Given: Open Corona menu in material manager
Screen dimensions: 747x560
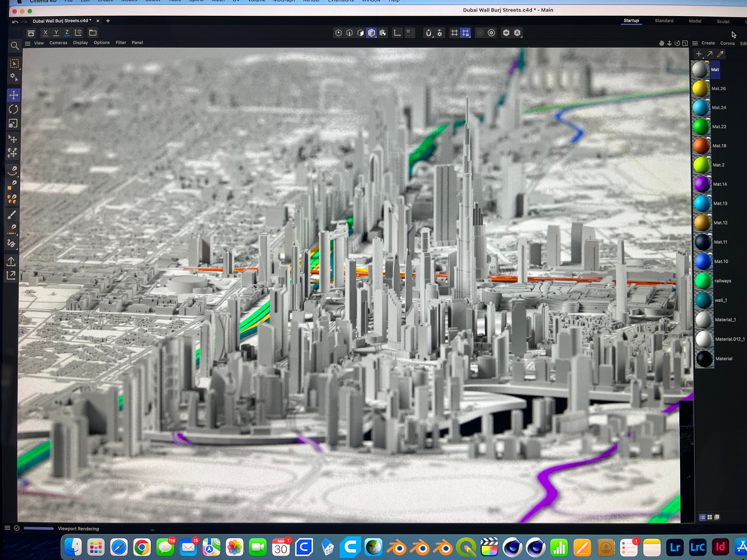Looking at the screenshot, I should coord(727,43).
